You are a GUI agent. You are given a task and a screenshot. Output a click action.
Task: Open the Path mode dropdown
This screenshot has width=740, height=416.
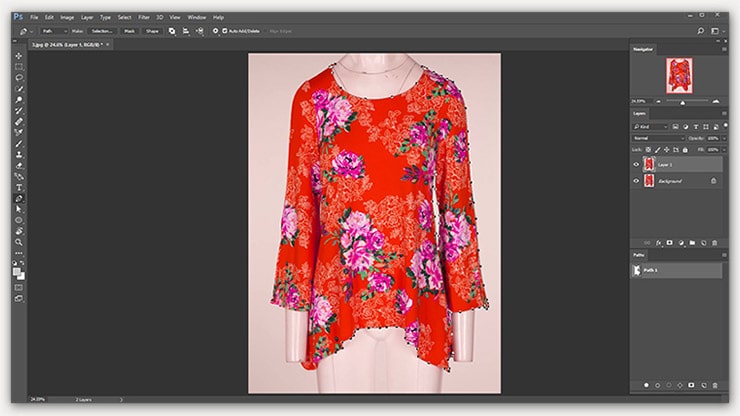click(x=54, y=31)
